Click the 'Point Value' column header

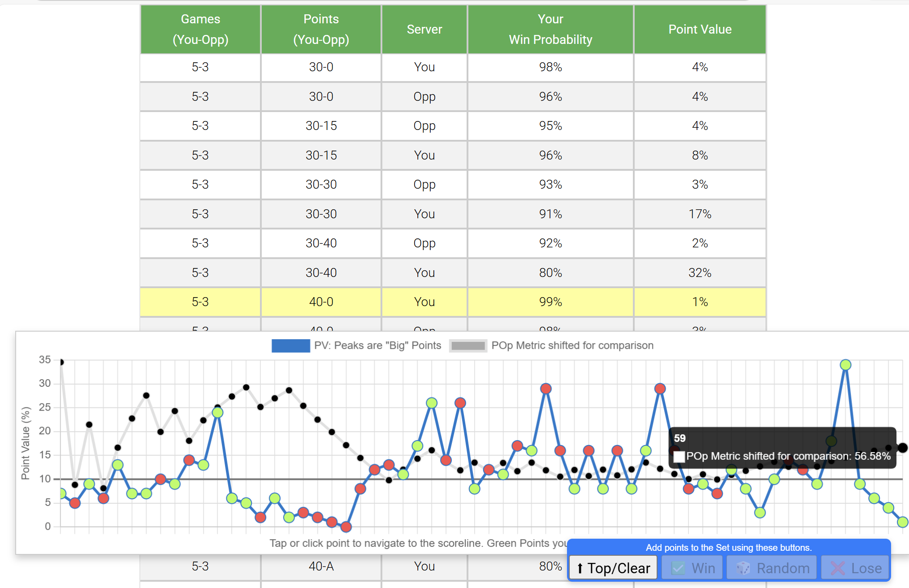point(700,30)
